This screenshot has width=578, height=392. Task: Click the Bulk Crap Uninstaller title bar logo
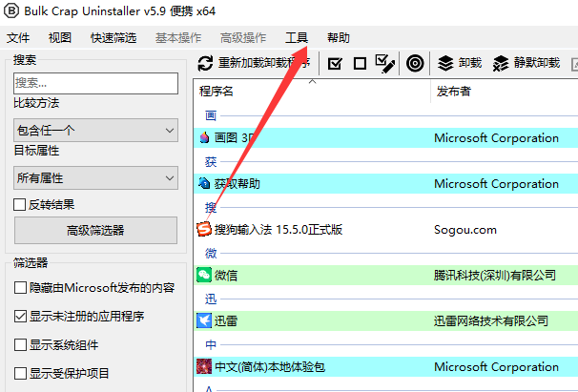pyautogui.click(x=11, y=10)
